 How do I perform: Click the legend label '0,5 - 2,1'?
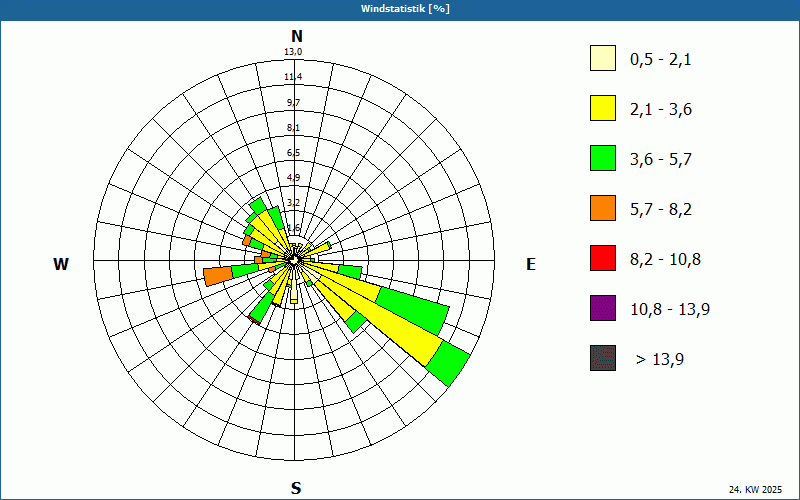pyautogui.click(x=661, y=60)
